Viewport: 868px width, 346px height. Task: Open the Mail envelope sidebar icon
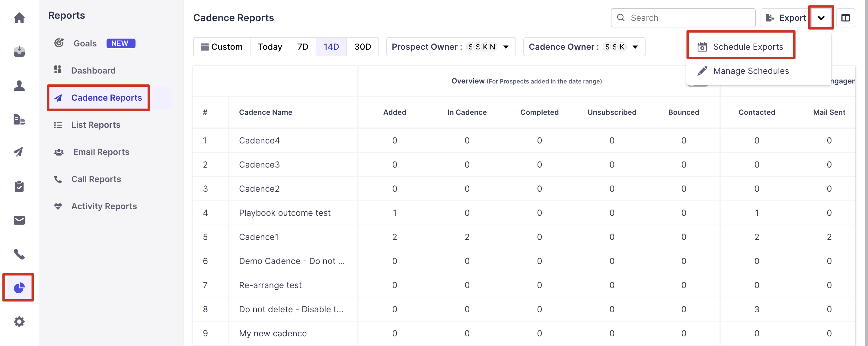[19, 220]
